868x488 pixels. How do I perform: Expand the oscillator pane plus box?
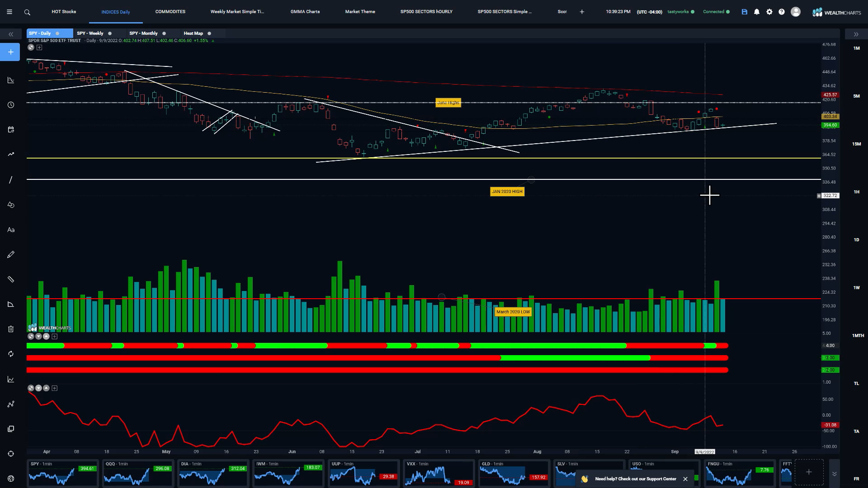pyautogui.click(x=54, y=388)
